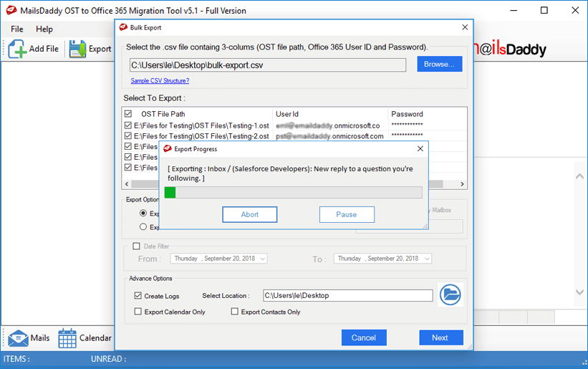Click the Export toolbar icon
588x369 pixels.
78,49
